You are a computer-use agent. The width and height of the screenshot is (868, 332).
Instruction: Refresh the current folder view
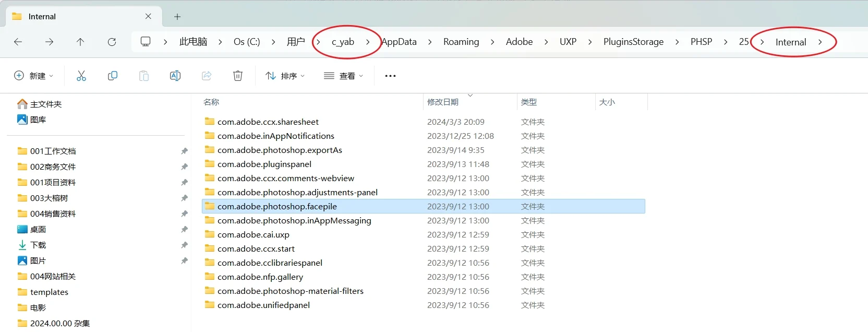click(112, 42)
